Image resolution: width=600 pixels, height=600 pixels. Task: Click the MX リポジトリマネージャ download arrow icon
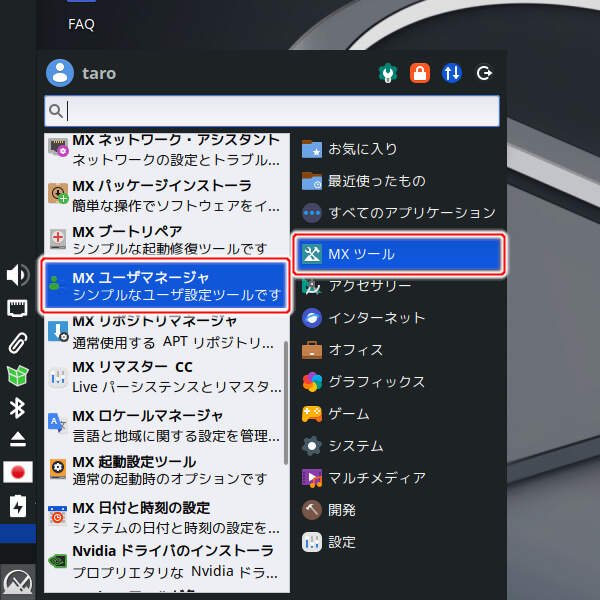pyautogui.click(x=58, y=331)
